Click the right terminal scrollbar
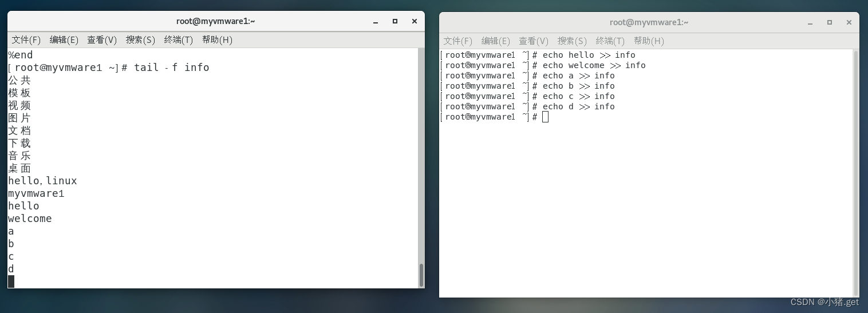Screen dimensions: 868x313 (856, 173)
